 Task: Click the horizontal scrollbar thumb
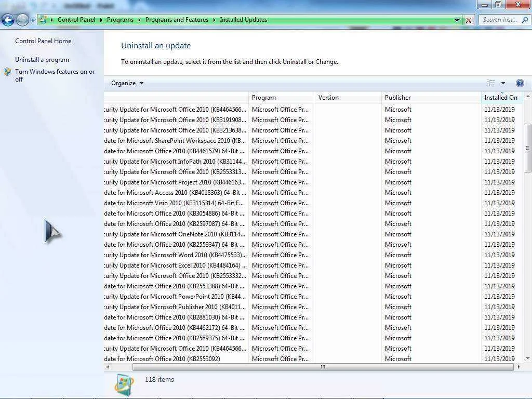pos(323,367)
